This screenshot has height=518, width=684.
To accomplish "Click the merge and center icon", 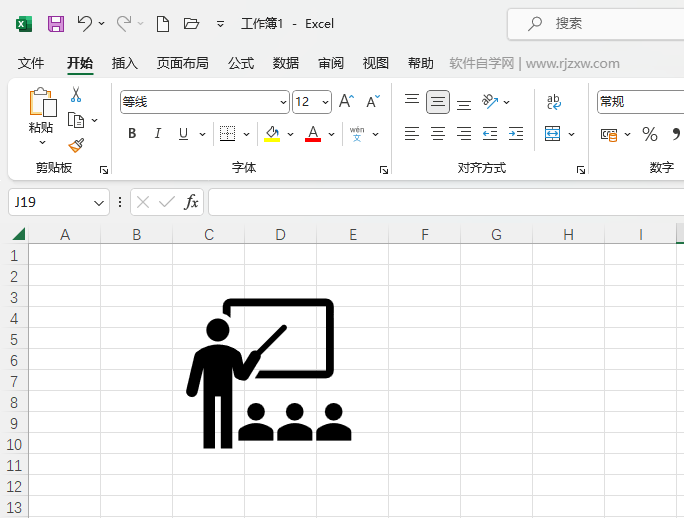I will [552, 134].
